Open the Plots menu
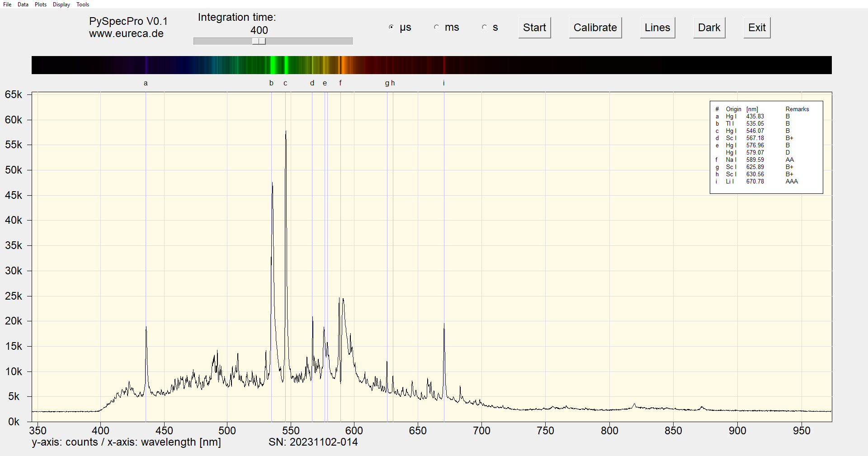The width and height of the screenshot is (868, 456). 41,5
